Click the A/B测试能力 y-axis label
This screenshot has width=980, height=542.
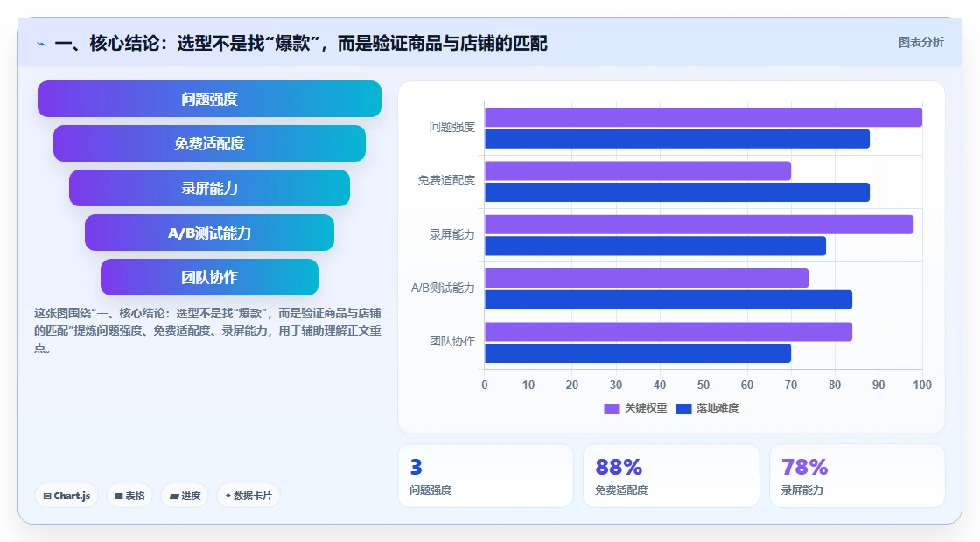(x=443, y=288)
